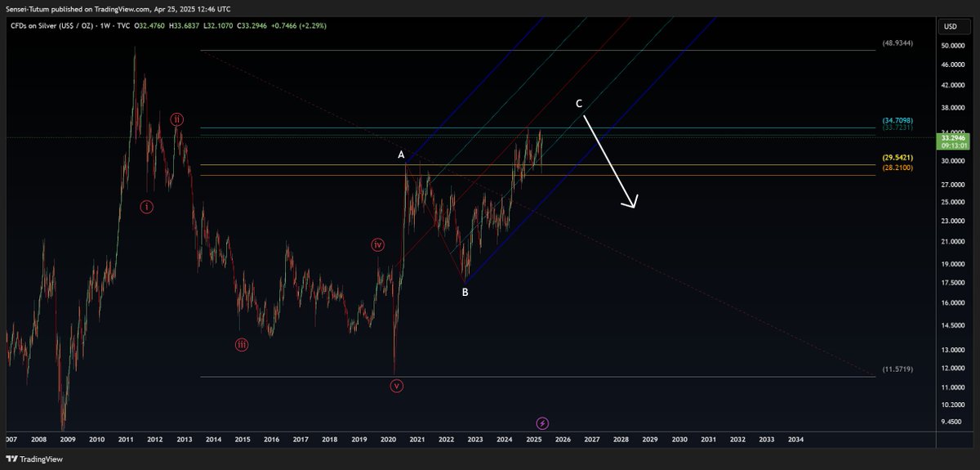The image size is (980, 470).
Task: Click 2025 on the time axis
Action: point(533,440)
